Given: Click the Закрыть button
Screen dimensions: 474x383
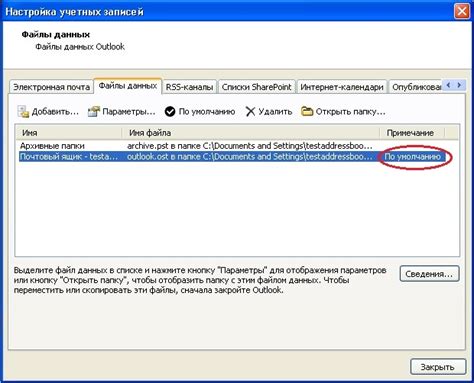Looking at the screenshot, I should [x=438, y=367].
